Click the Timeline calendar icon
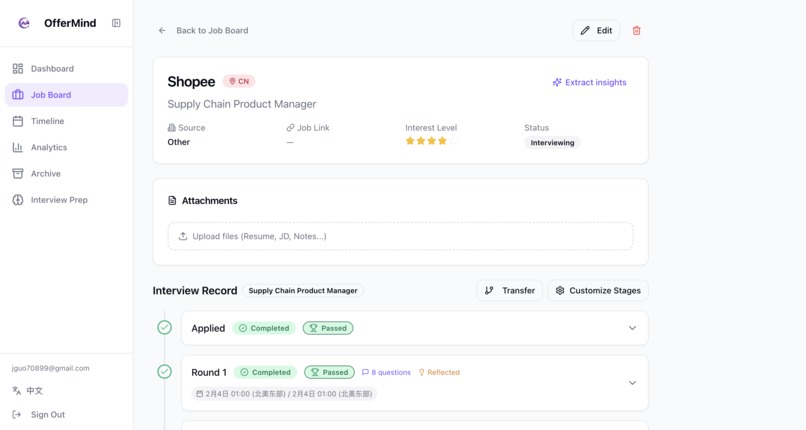 click(18, 121)
